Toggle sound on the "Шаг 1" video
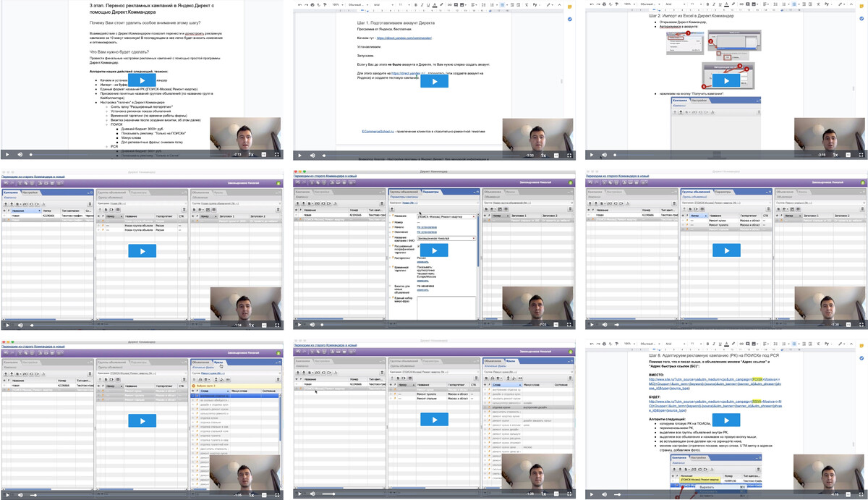The width and height of the screenshot is (868, 500). point(312,154)
